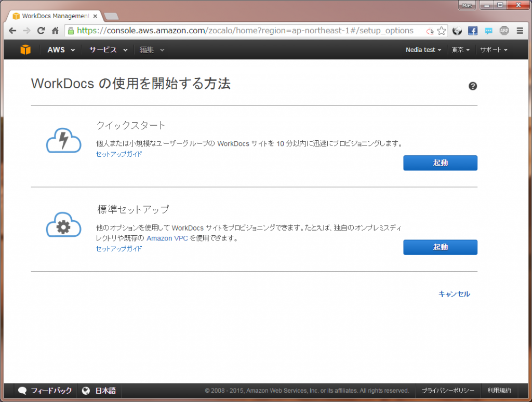
Task: Click the browser forward arrow
Action: tap(26, 31)
